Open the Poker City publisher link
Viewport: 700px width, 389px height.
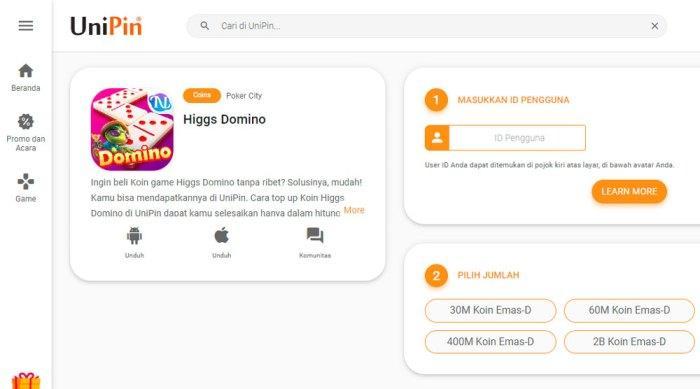[x=244, y=96]
